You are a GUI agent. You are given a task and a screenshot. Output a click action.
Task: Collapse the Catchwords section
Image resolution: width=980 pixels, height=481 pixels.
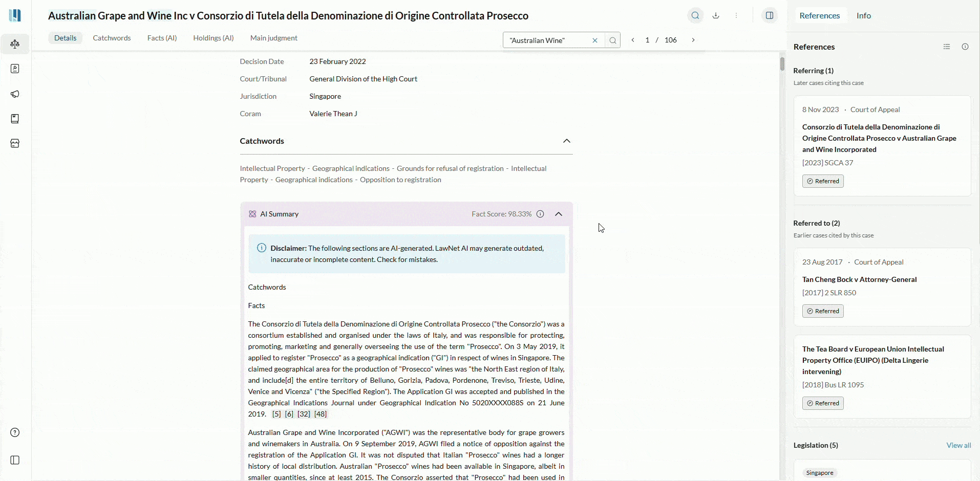click(566, 141)
